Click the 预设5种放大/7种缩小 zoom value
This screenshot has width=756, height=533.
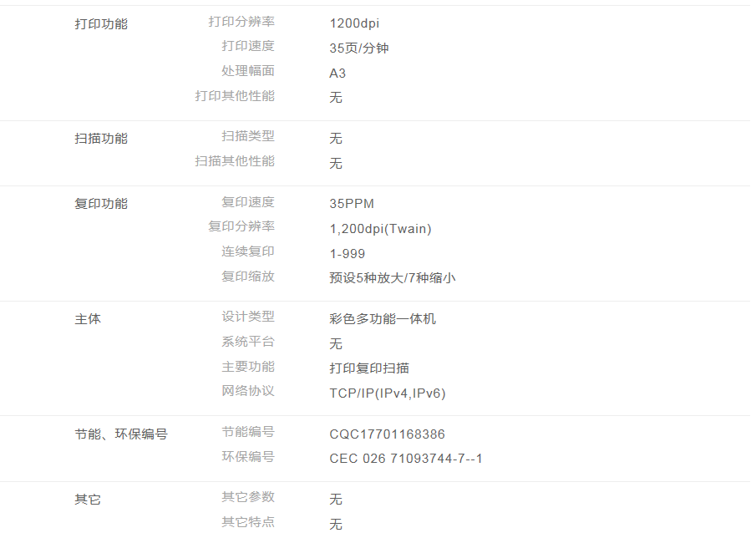pyautogui.click(x=393, y=278)
